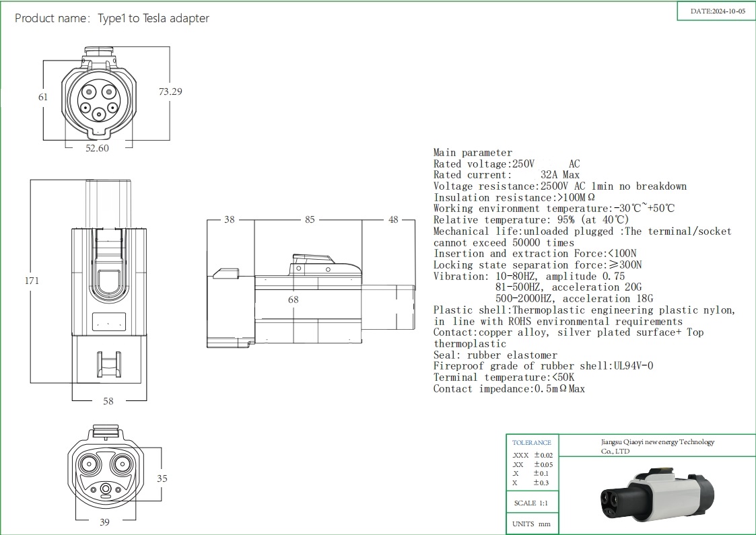Click the 85 dimension on side view

[309, 219]
